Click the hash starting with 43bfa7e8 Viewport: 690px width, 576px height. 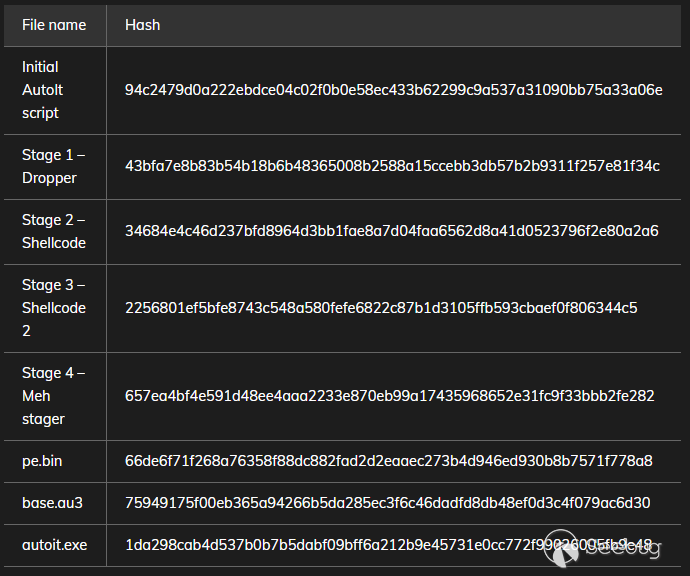point(392,166)
